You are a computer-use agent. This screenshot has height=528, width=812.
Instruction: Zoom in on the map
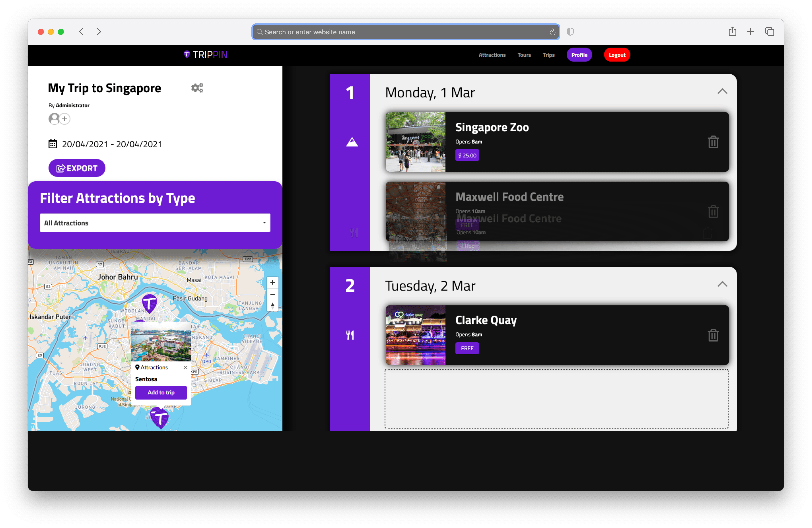[272, 283]
